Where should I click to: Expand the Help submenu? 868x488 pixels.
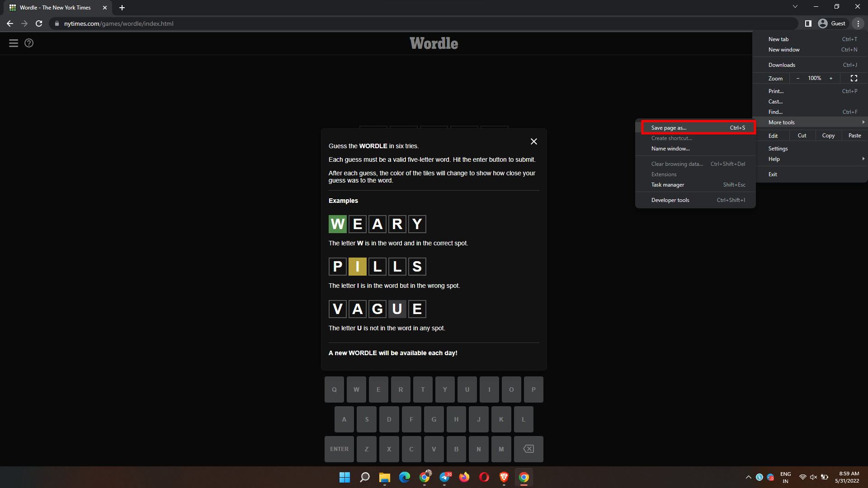click(x=810, y=159)
